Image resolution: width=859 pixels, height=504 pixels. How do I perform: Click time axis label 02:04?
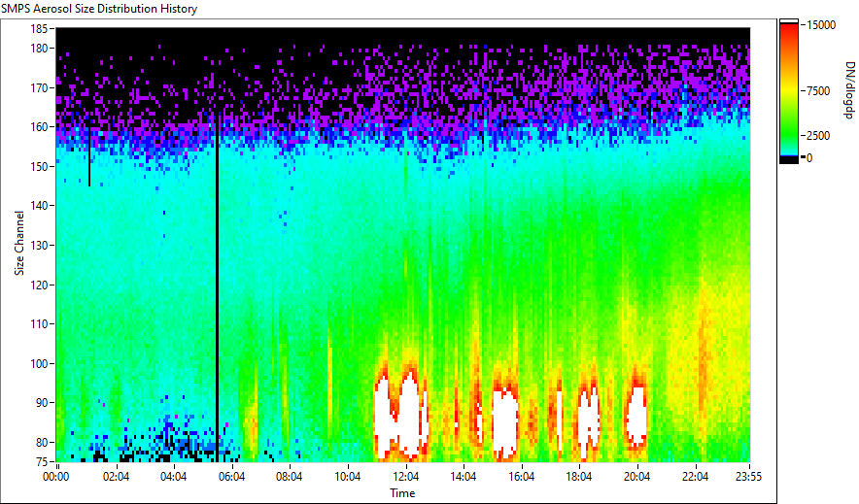coord(116,477)
